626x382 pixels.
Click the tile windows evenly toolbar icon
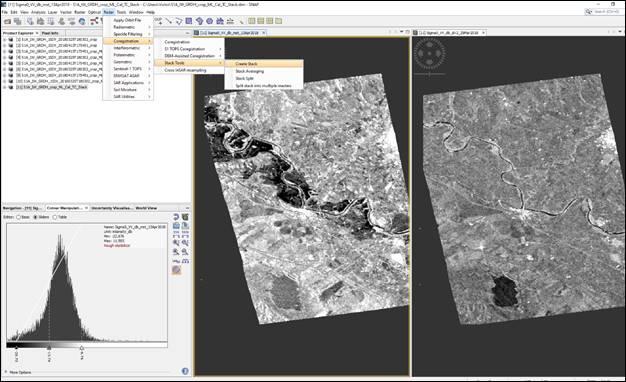[x=252, y=21]
